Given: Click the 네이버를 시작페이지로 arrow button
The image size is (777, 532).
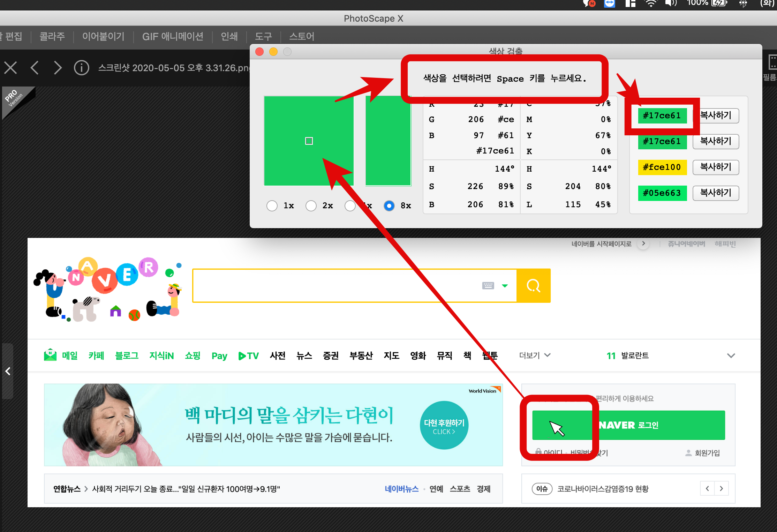Looking at the screenshot, I should (643, 243).
